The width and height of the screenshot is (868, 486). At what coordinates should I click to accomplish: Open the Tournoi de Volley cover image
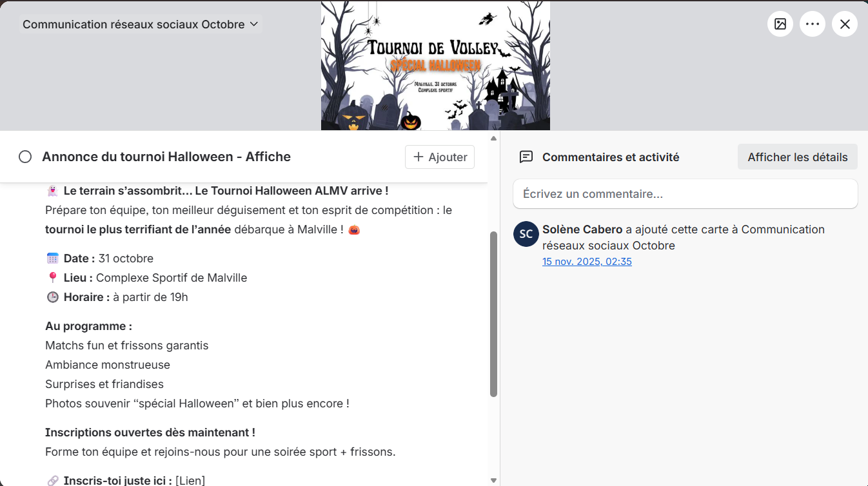click(435, 66)
